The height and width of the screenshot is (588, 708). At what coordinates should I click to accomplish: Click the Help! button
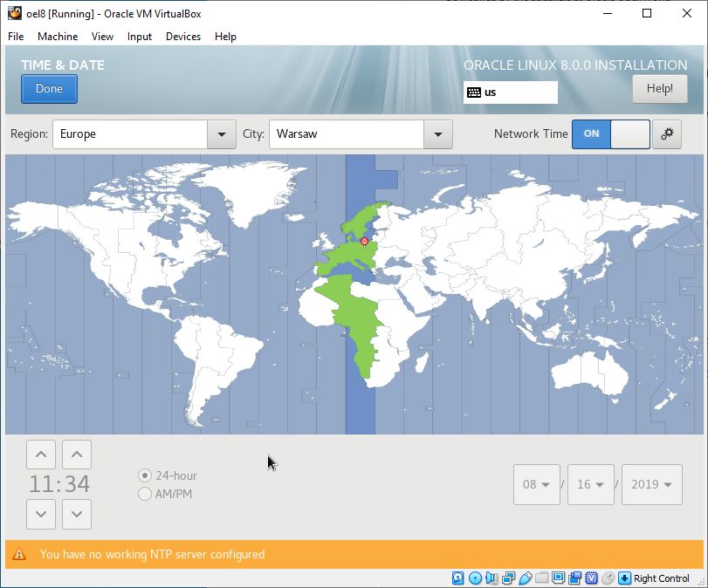coord(660,88)
